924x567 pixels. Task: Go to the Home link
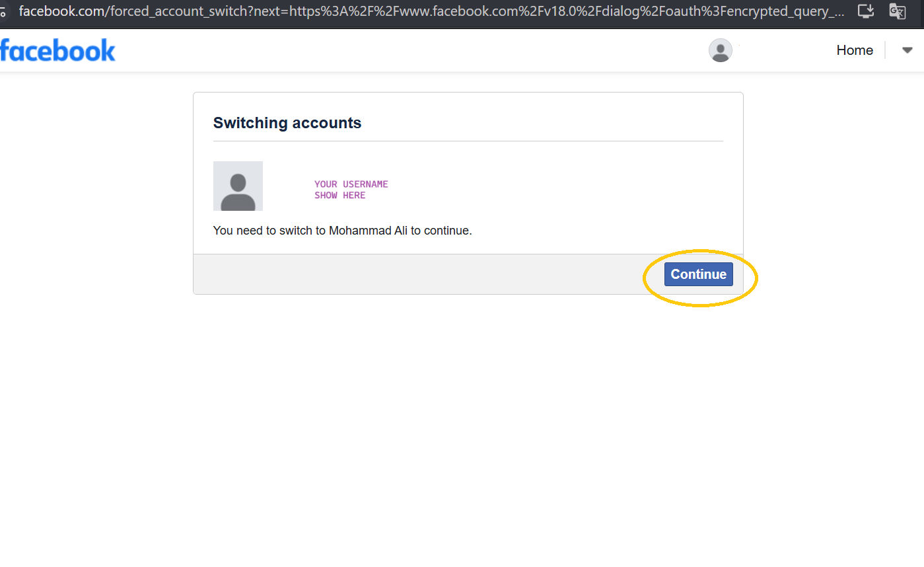tap(855, 50)
